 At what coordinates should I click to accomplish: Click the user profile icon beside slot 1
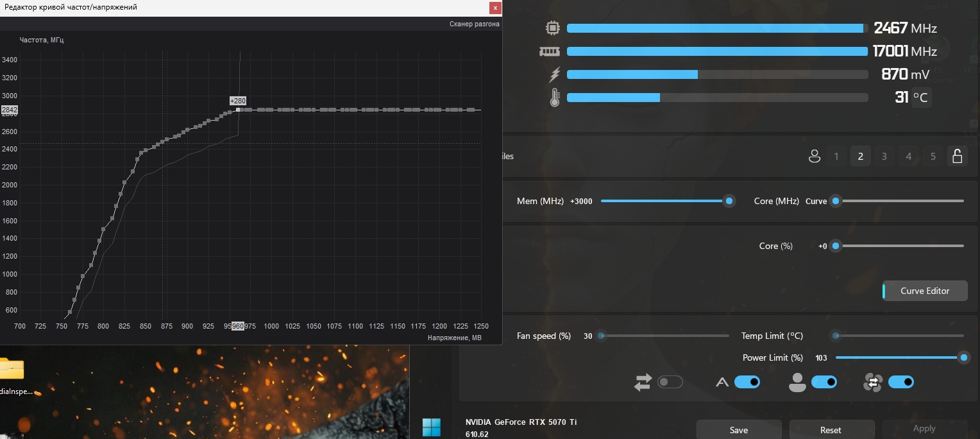(815, 156)
